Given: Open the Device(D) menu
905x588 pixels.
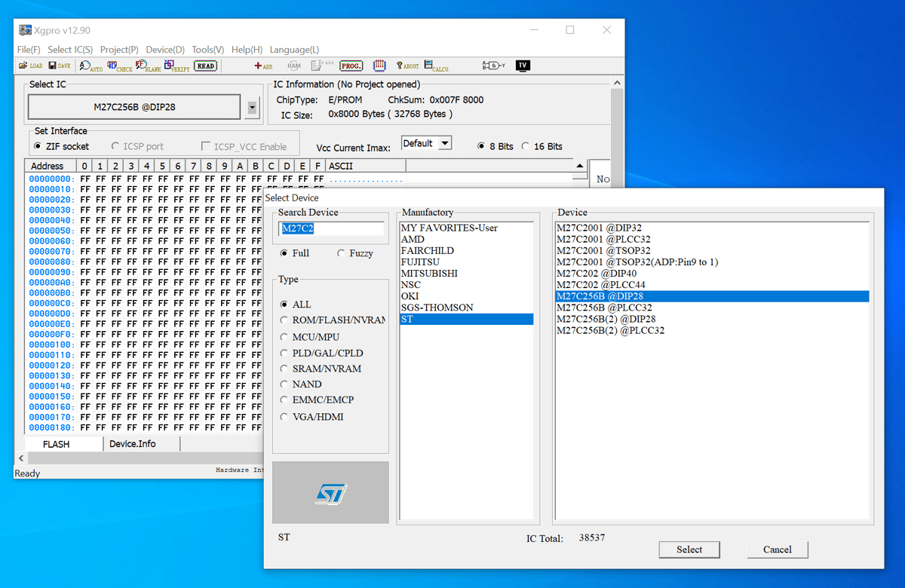Looking at the screenshot, I should [165, 50].
